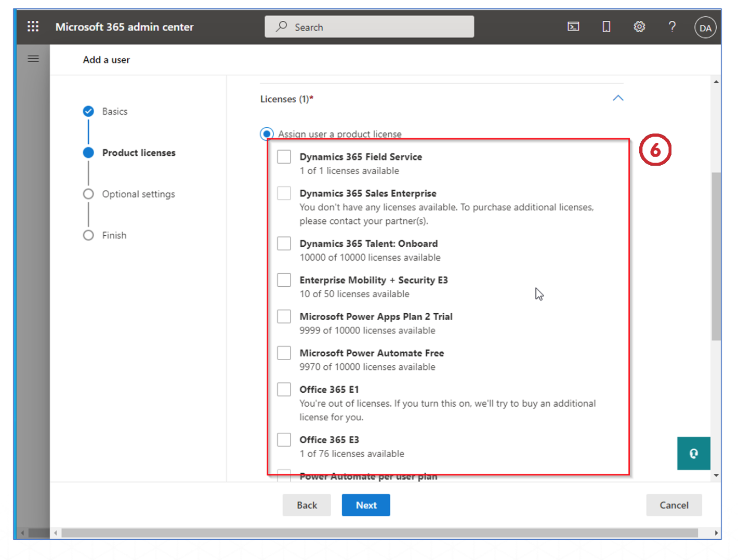The image size is (738, 560).
Task: Click the mobile app phone icon
Action: coord(606,26)
